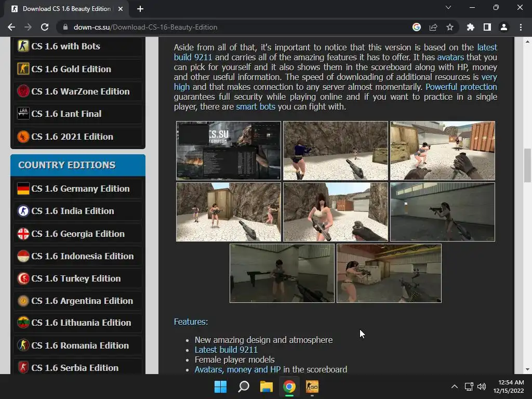532x399 pixels.
Task: Open network settings from the tray
Action: pyautogui.click(x=469, y=387)
